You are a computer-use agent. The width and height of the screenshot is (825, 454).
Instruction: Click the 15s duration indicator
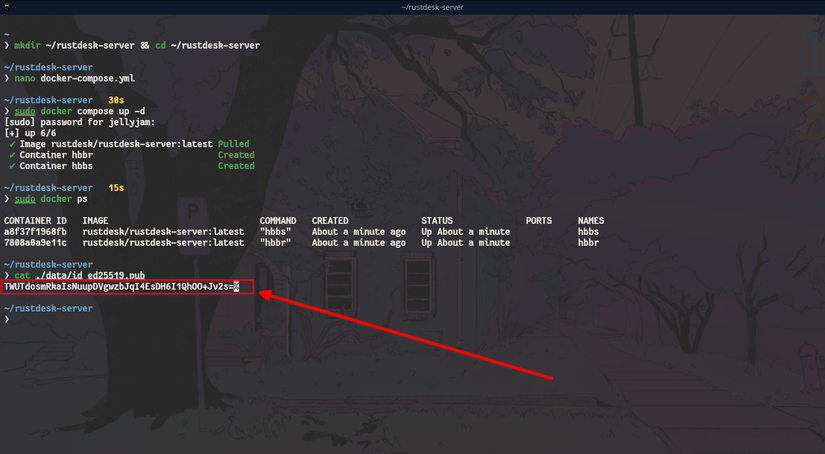(116, 188)
